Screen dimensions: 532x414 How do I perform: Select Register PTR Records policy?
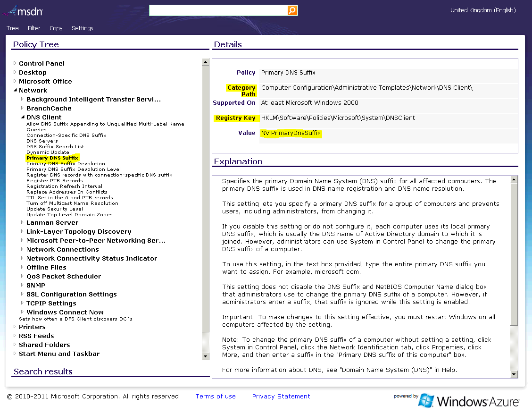pyautogui.click(x=55, y=181)
